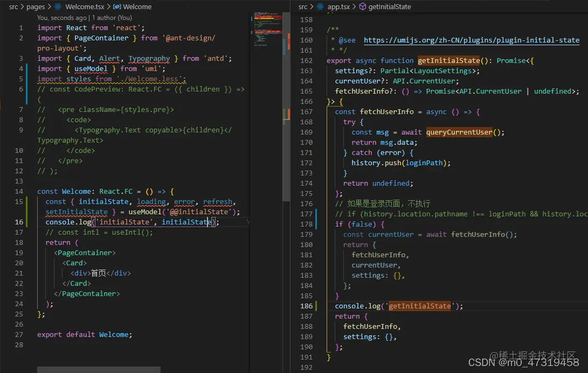Open the 'app.tsx' breadcrumb segment

pos(338,6)
